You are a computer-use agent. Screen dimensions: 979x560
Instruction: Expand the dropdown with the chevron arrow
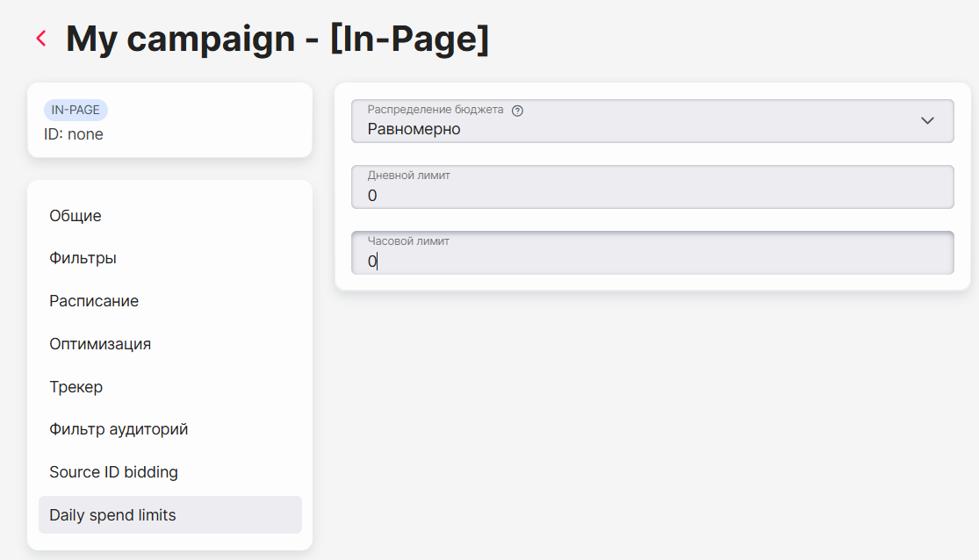pos(927,120)
